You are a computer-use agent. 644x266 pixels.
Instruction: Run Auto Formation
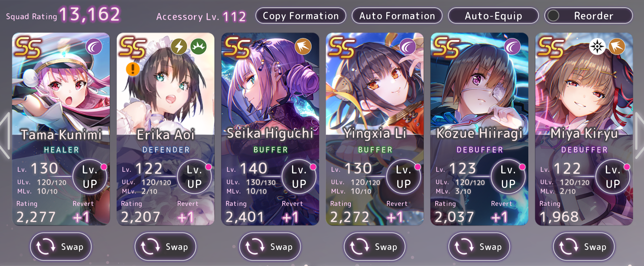397,16
